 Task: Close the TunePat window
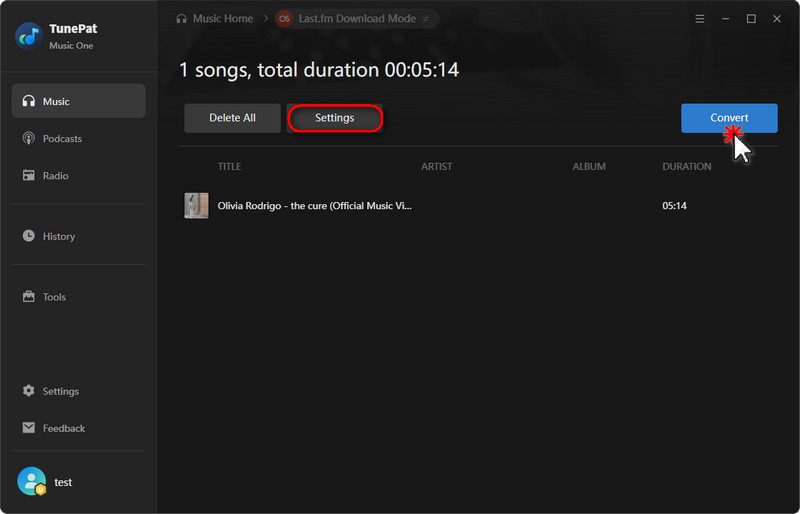777,19
